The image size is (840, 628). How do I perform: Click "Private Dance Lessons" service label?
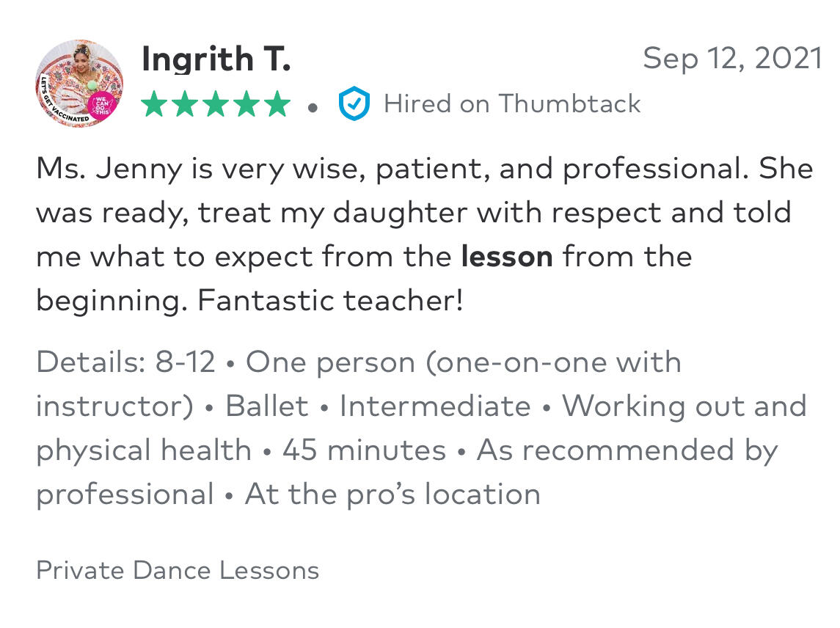178,570
